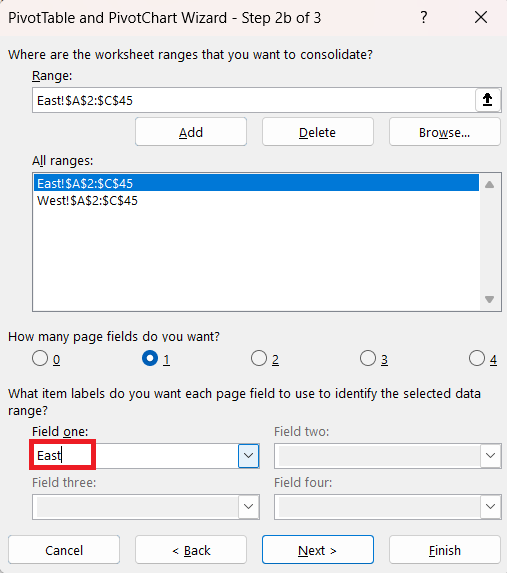Click the Delete range button
The width and height of the screenshot is (507, 573).
pos(318,132)
